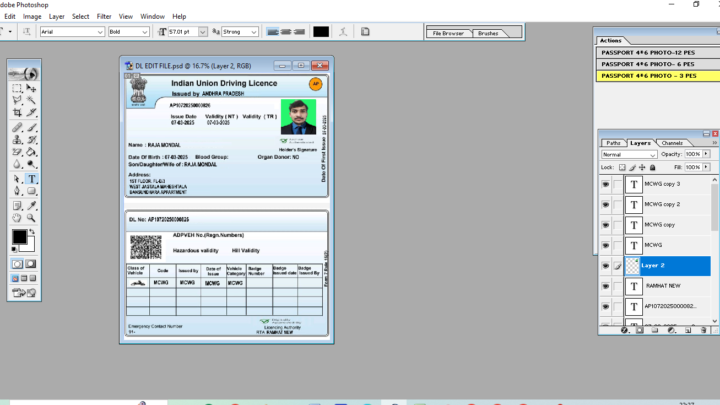Open the Layer menu
The height and width of the screenshot is (405, 720).
click(x=56, y=17)
